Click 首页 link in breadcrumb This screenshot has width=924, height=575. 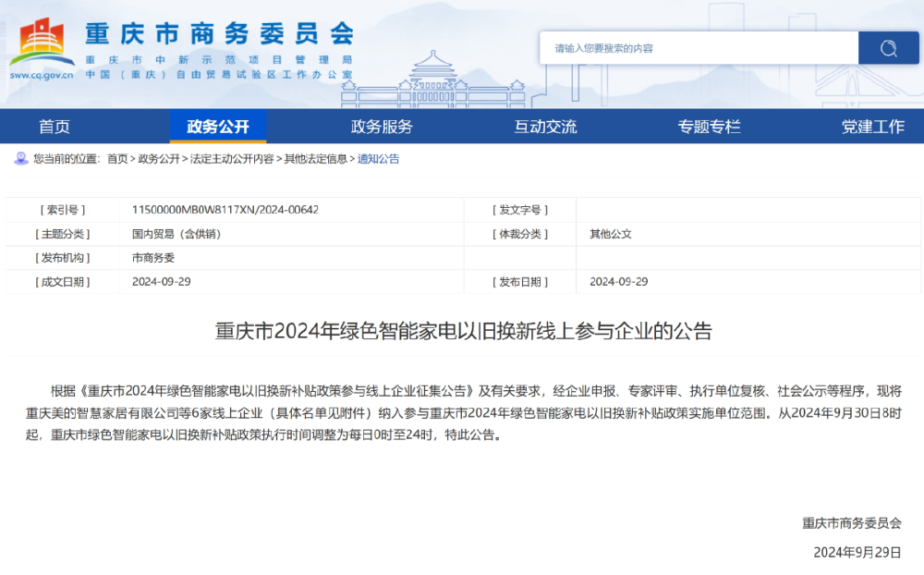click(117, 159)
